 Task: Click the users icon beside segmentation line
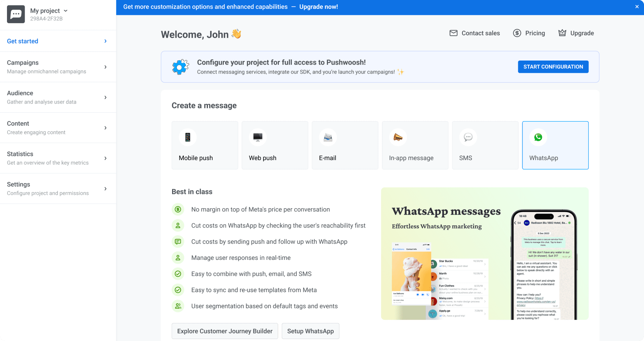click(178, 306)
